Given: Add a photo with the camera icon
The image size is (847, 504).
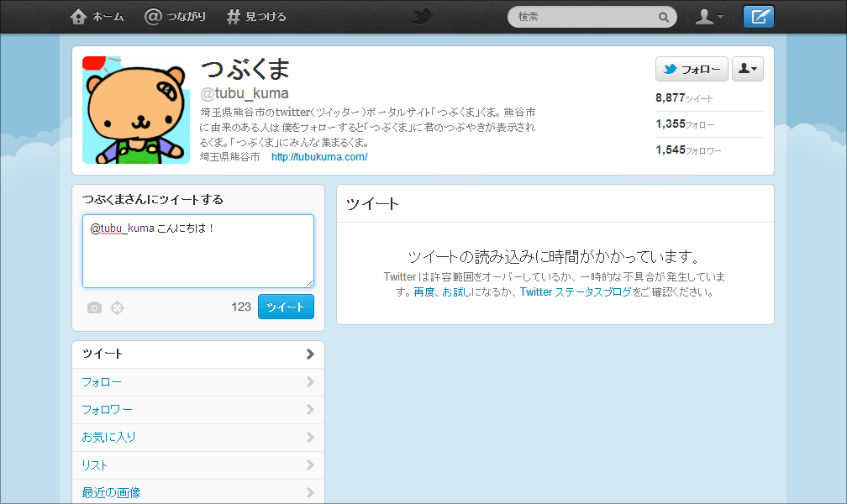Looking at the screenshot, I should (94, 308).
